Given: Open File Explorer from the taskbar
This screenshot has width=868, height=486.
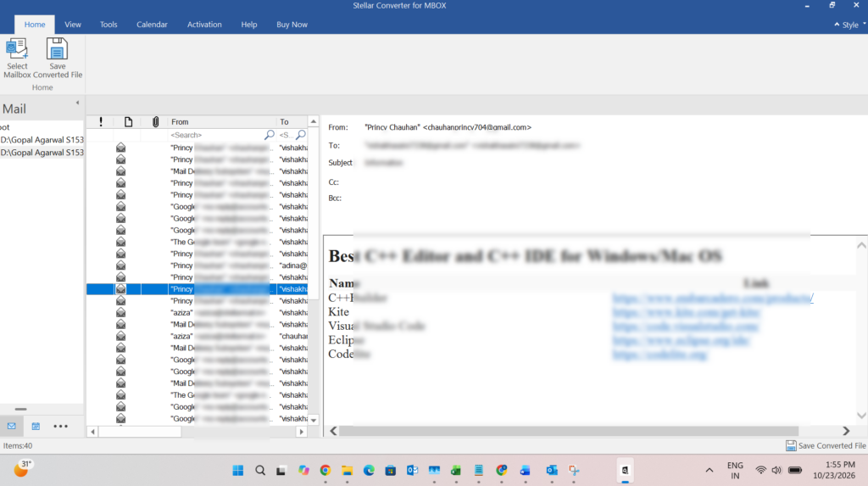Looking at the screenshot, I should click(347, 471).
